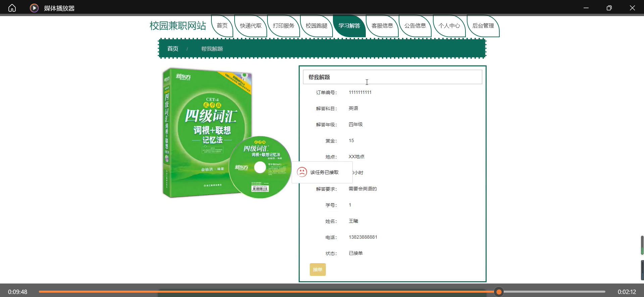
Task: Switch to 打印服务 tab
Action: tap(284, 26)
